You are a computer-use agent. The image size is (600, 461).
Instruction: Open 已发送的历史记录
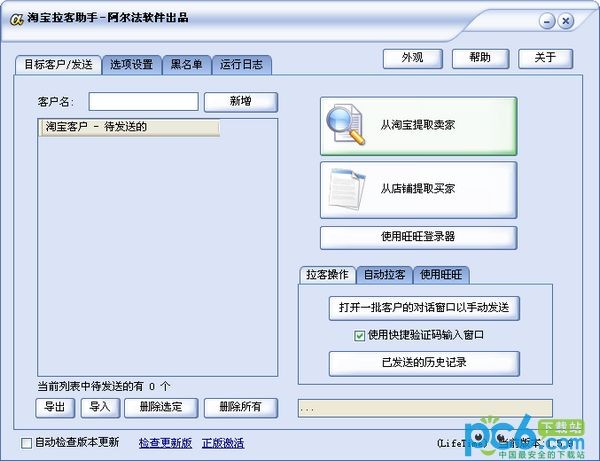[x=424, y=363]
